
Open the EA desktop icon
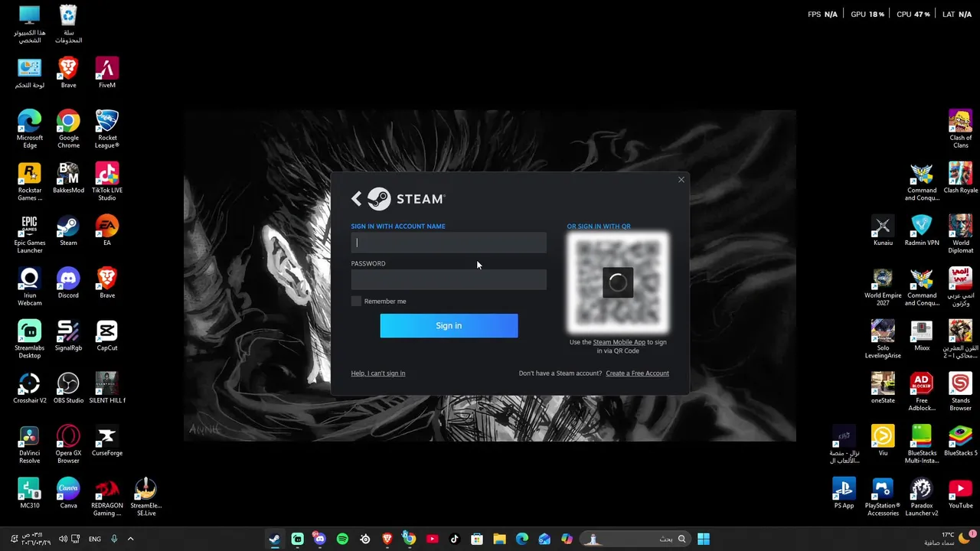[107, 230]
